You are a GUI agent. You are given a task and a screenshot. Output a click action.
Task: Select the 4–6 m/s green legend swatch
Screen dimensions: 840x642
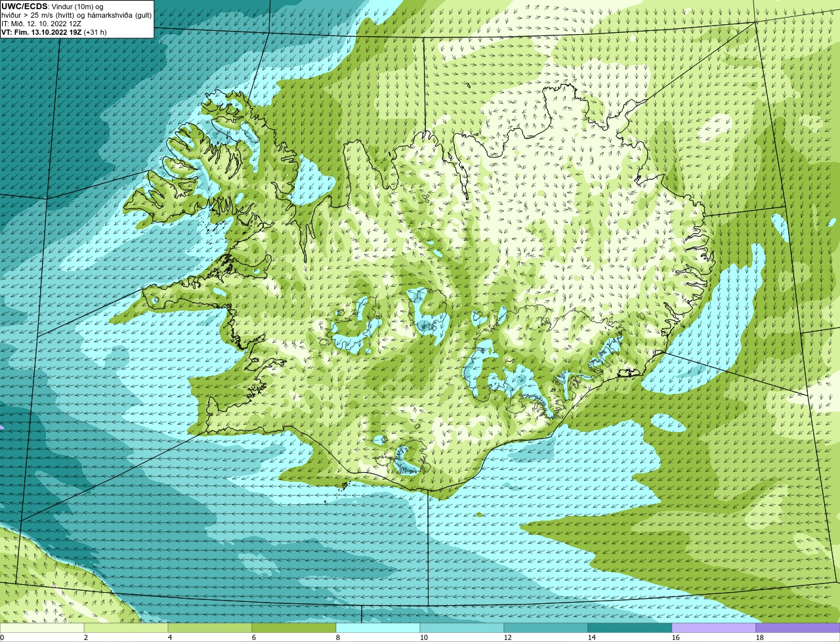click(x=210, y=628)
